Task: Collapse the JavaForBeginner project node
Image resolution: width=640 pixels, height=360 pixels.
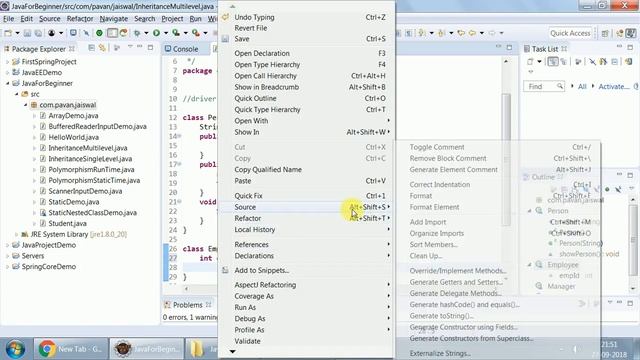Action: click(x=7, y=83)
